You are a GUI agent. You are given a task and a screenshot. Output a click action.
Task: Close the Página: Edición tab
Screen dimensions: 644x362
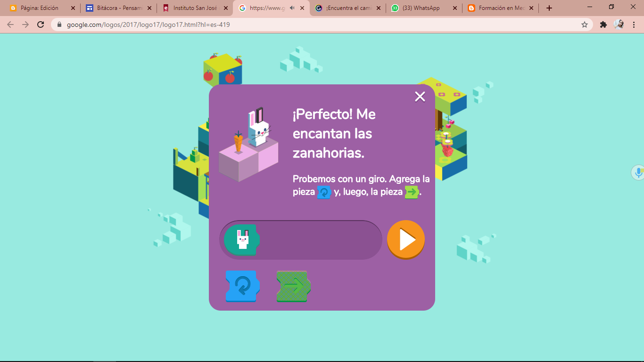(73, 8)
